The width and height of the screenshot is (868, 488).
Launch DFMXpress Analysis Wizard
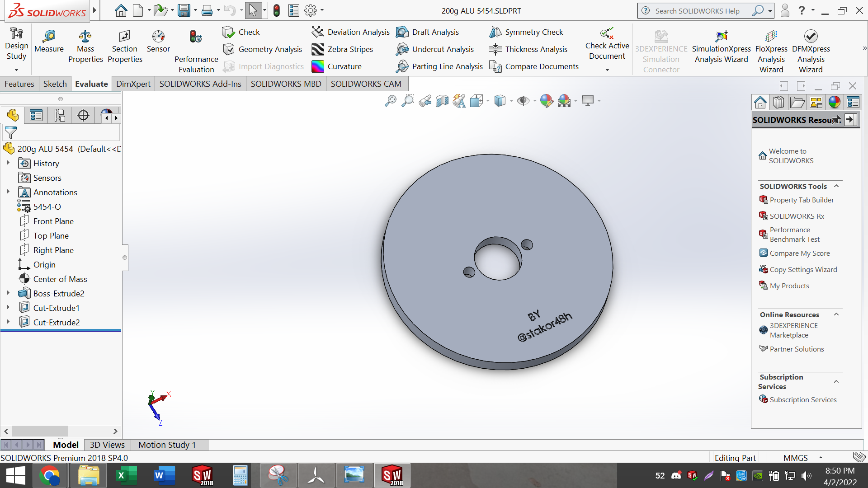[x=811, y=52]
